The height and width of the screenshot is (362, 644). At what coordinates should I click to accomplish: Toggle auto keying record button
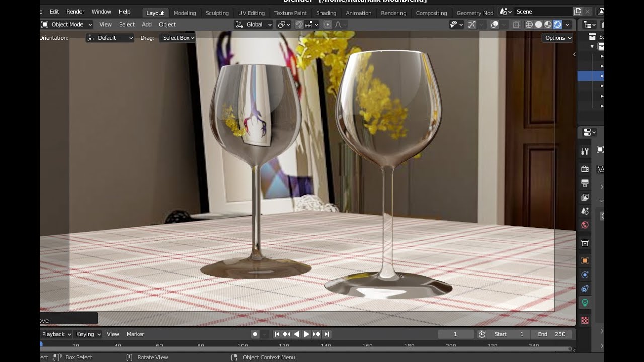coord(255,334)
